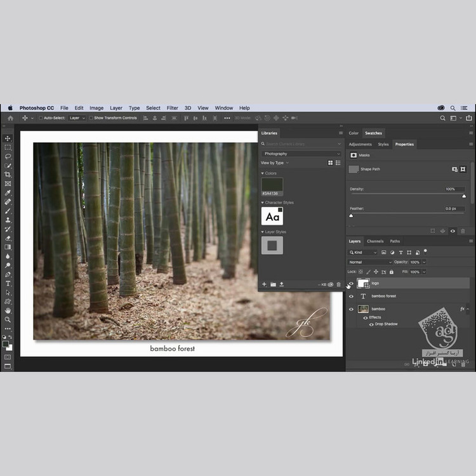Enable the Auto-Select checkbox

(41, 118)
